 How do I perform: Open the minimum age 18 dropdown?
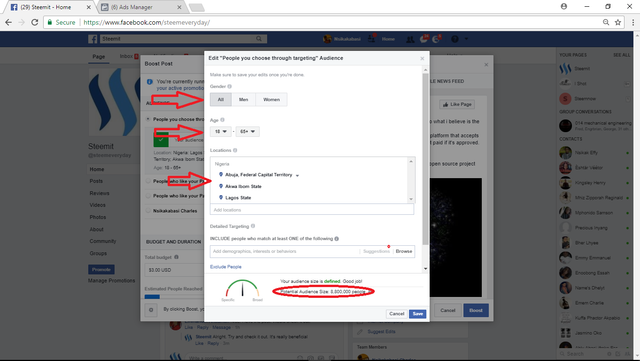click(x=221, y=131)
